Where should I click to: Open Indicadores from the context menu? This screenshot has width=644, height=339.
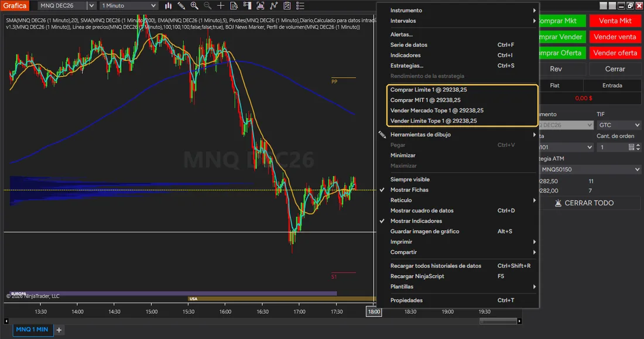[x=458, y=55]
